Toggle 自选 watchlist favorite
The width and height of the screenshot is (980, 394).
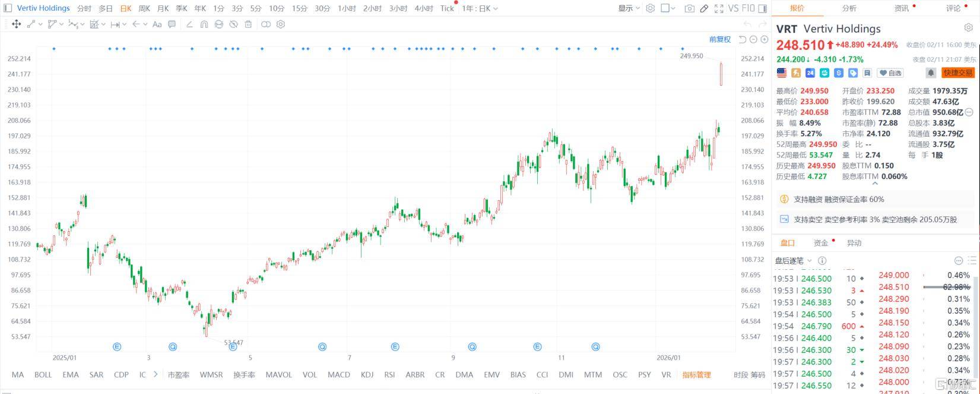pos(890,73)
